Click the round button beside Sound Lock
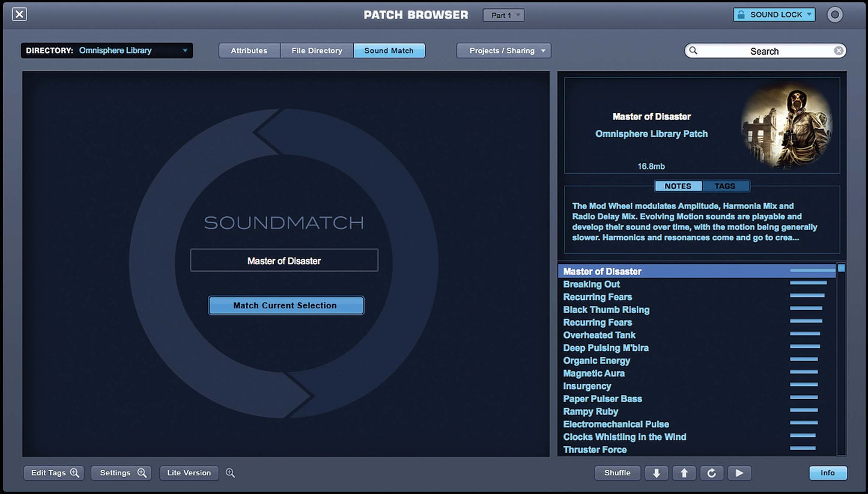 click(835, 14)
